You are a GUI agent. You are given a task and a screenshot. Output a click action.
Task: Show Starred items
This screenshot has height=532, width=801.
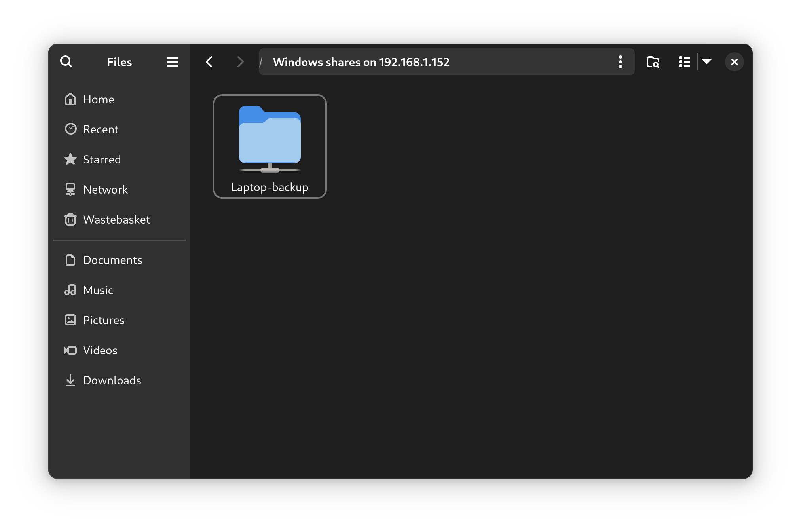pyautogui.click(x=120, y=160)
